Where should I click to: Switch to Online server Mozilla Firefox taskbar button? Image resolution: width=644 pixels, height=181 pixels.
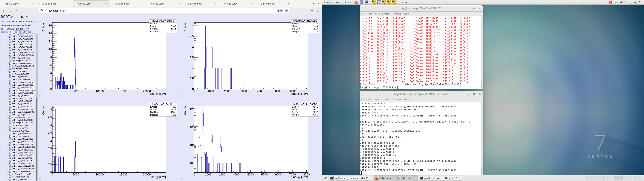(x=395, y=178)
